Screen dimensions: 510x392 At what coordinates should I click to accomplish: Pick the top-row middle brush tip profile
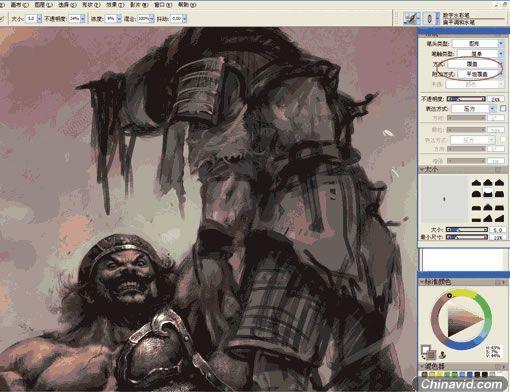click(x=488, y=182)
